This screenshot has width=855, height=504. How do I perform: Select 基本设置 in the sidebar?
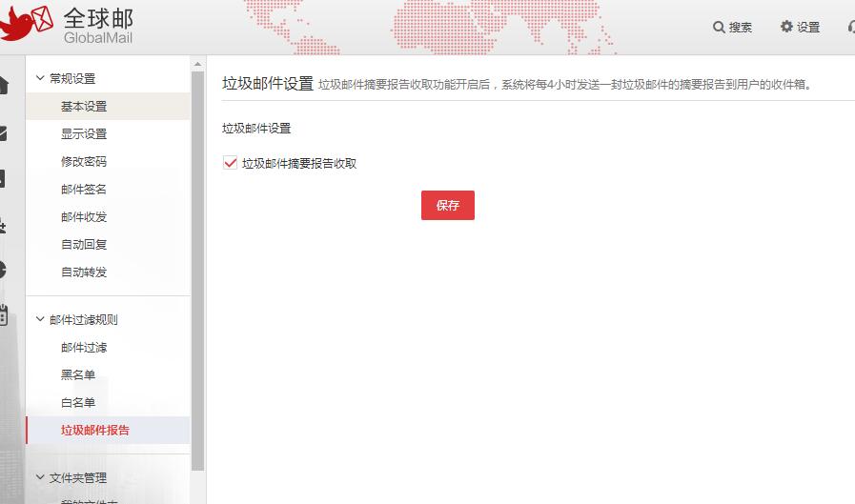[x=84, y=106]
